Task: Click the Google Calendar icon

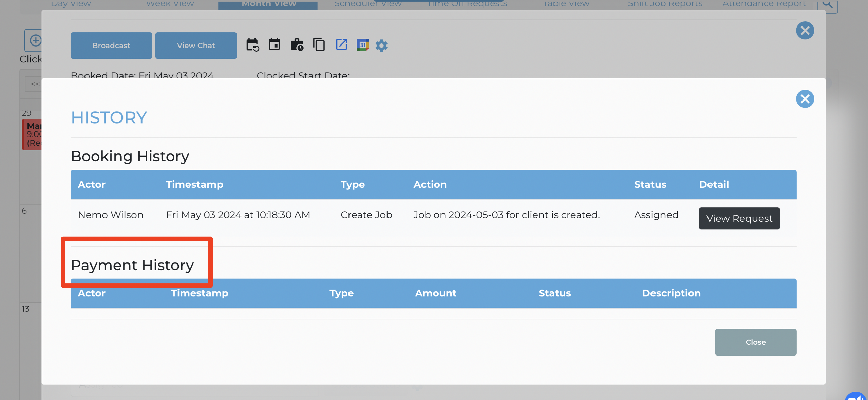Action: click(x=363, y=45)
